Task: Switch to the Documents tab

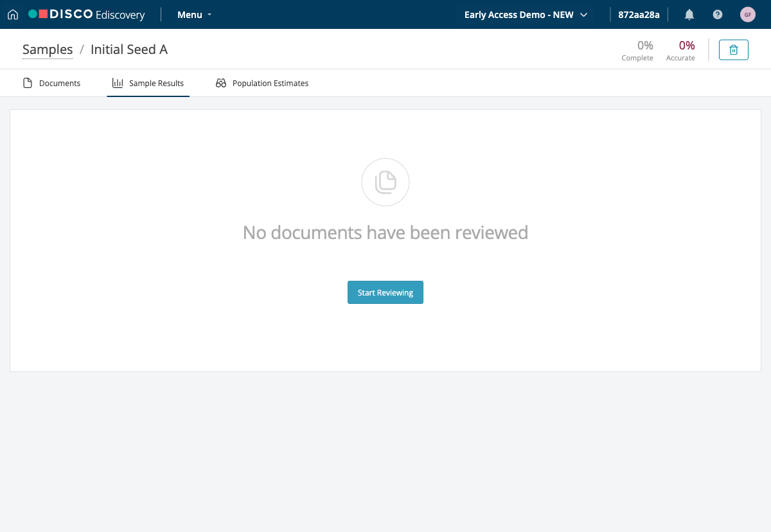Action: (52, 83)
